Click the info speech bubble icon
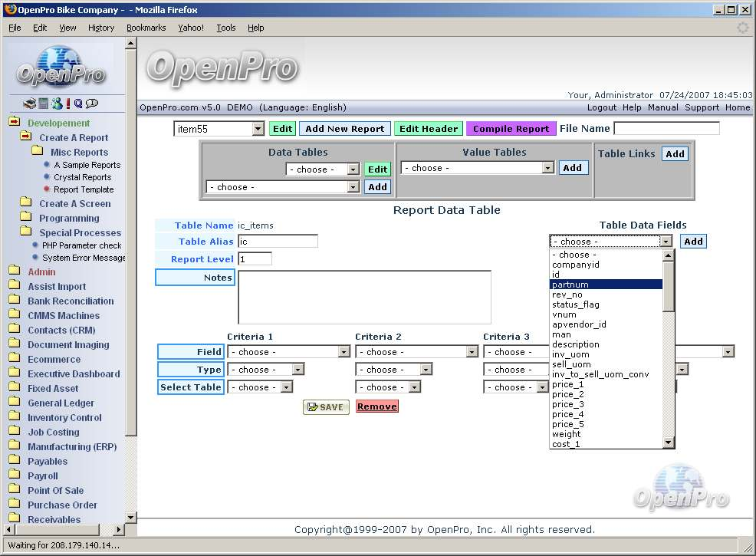 [92, 104]
